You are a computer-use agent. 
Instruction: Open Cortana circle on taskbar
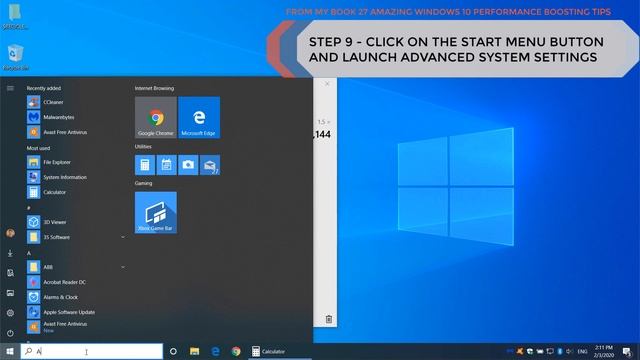coord(173,351)
